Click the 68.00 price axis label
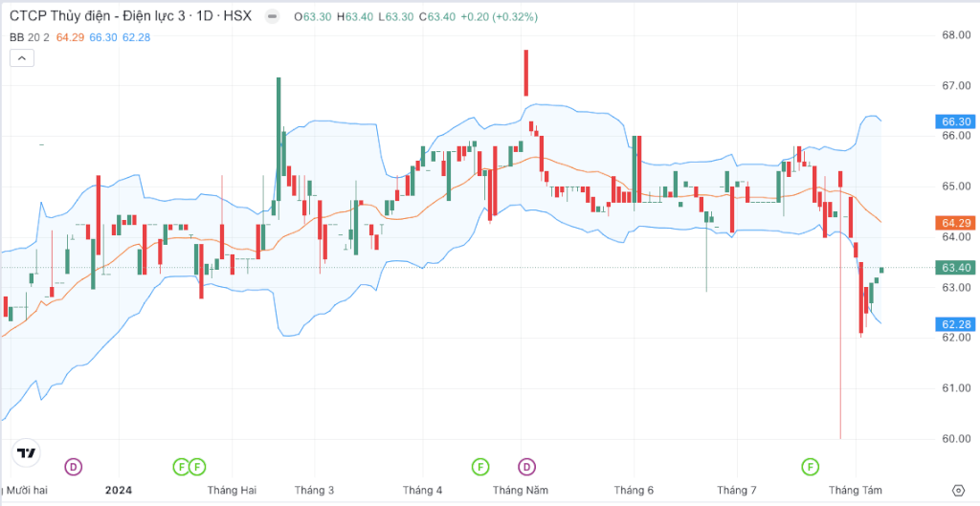Screen dimensions: 980x506 point(956,35)
